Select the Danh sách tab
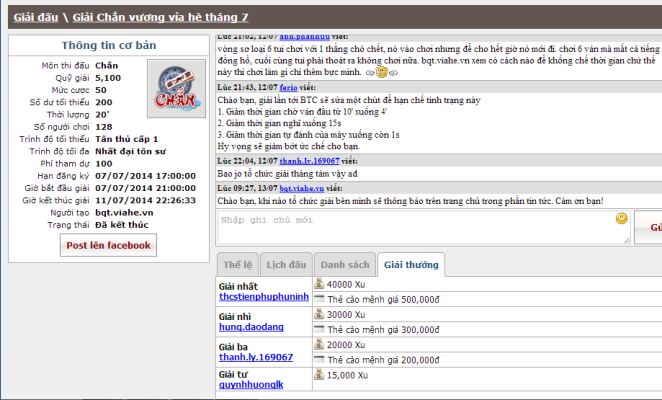The width and height of the screenshot is (662, 400). tap(342, 265)
